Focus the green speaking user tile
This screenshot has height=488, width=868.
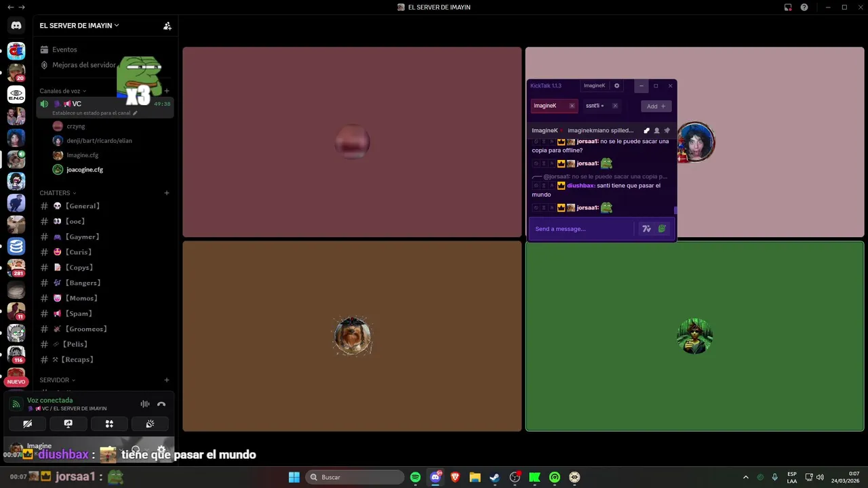694,336
